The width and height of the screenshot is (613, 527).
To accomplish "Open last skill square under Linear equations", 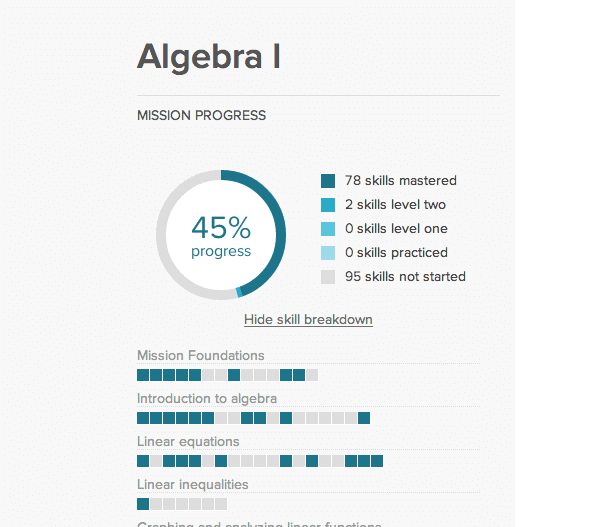I will coord(377,461).
